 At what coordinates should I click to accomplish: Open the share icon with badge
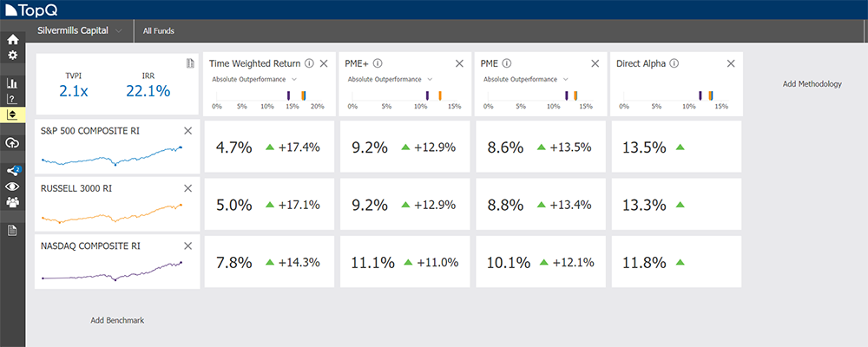(x=12, y=171)
